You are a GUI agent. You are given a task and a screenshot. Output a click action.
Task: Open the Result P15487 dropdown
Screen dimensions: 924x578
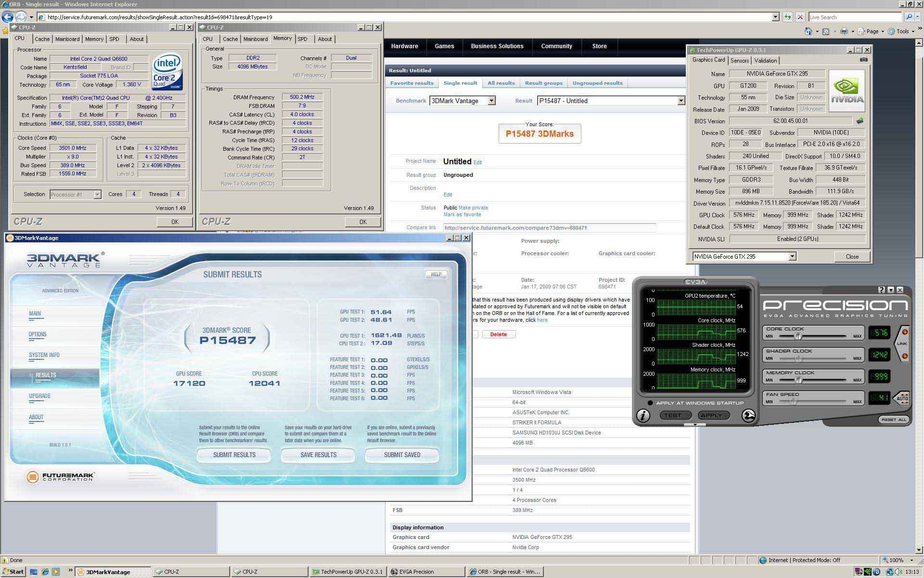(681, 101)
